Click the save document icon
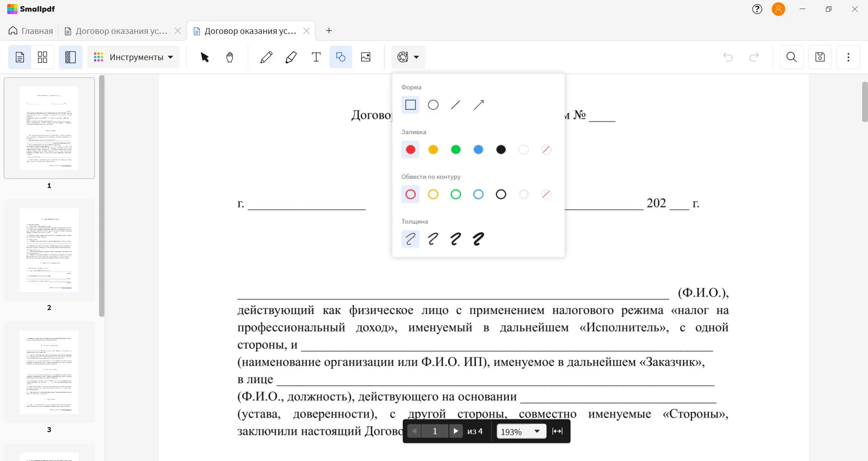The image size is (868, 461). (820, 57)
